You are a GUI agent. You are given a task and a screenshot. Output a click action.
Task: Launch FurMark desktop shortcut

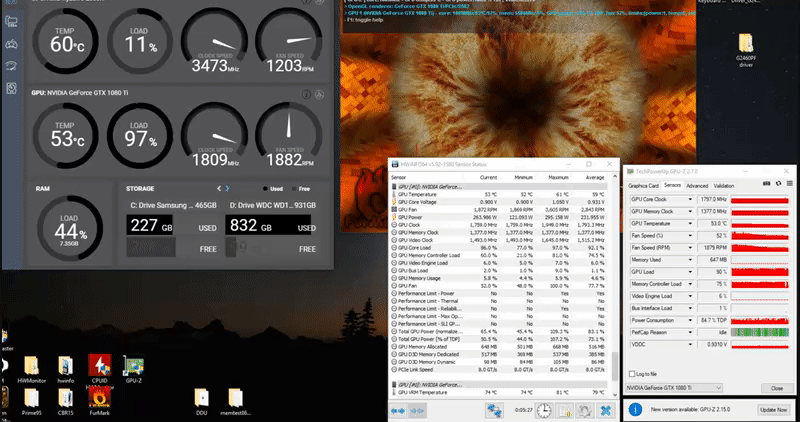99,402
